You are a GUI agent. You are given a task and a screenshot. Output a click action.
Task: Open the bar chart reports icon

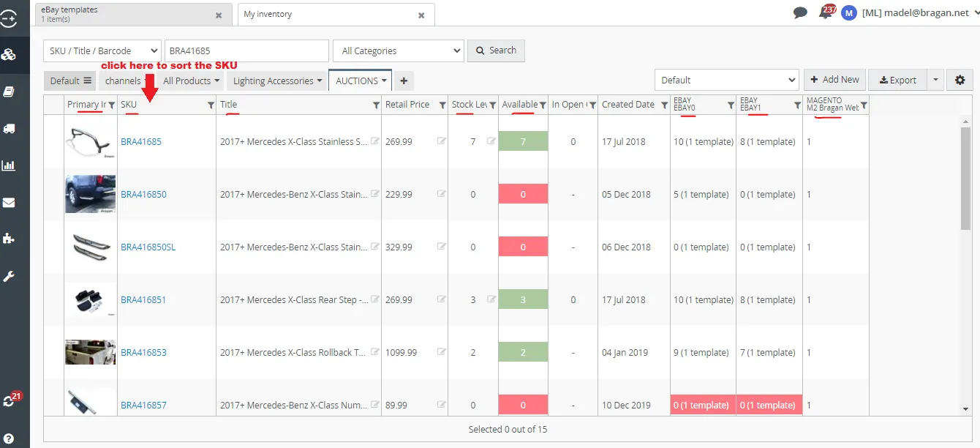pos(9,165)
